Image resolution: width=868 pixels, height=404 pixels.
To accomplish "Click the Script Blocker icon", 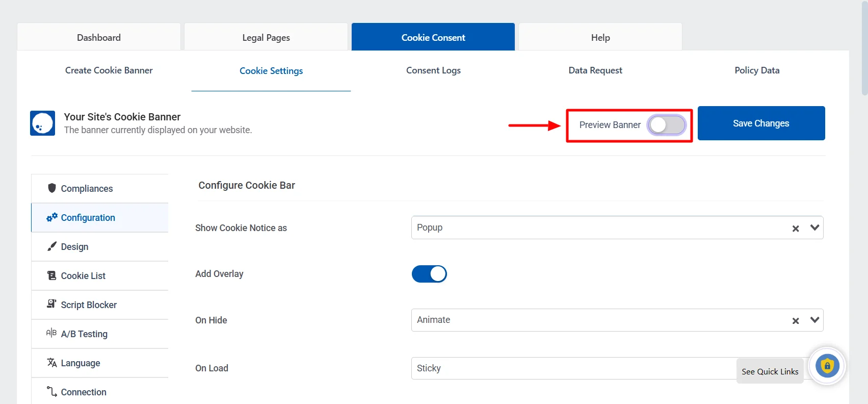I will (x=52, y=304).
